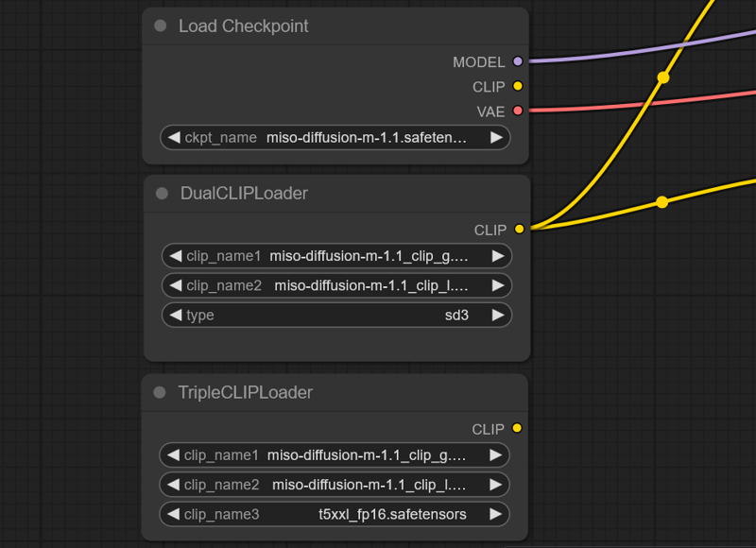
Task: Next TripleCLIPLoader clip_name1 value arrow
Action: pyautogui.click(x=495, y=455)
